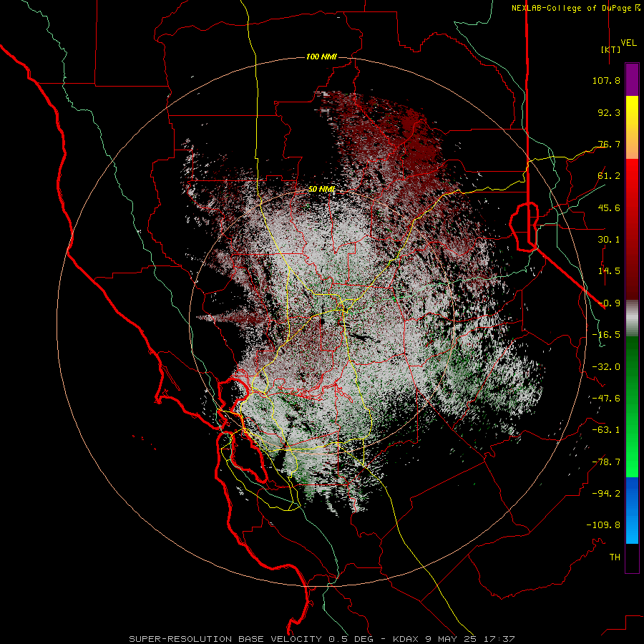Click the [KT] units label
The width and height of the screenshot is (644, 644).
610,49
